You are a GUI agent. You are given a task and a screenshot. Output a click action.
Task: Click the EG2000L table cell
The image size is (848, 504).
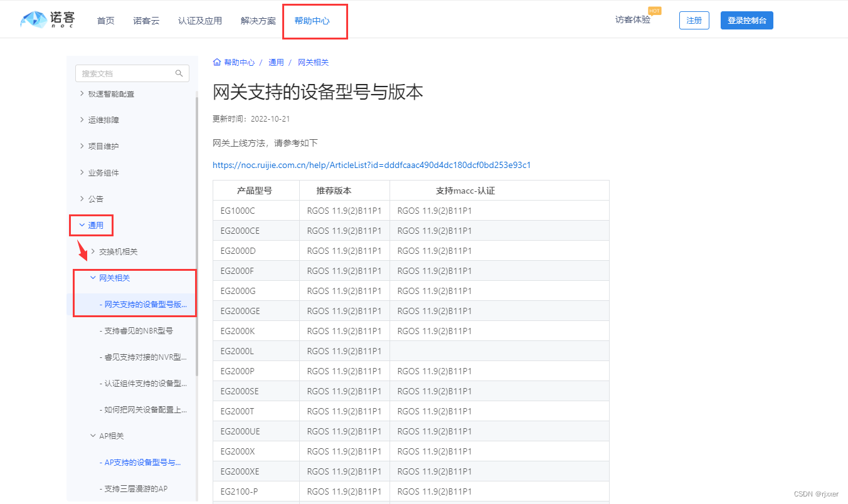(256, 351)
